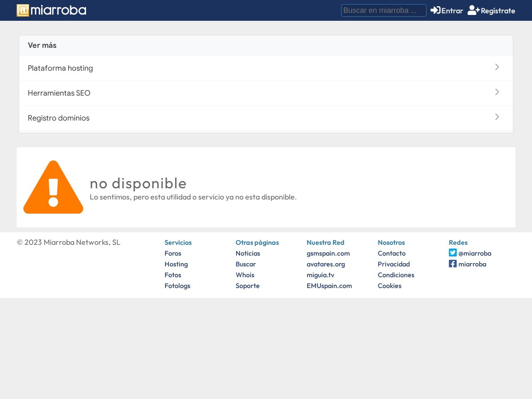Go to the miarroba home wordmark
Screen dimensions: 532x399
(58, 10)
